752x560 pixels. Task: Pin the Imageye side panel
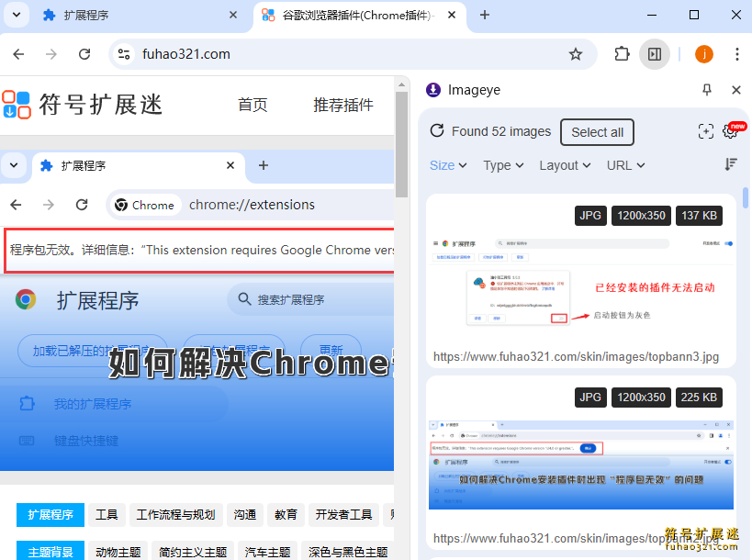coord(707,90)
